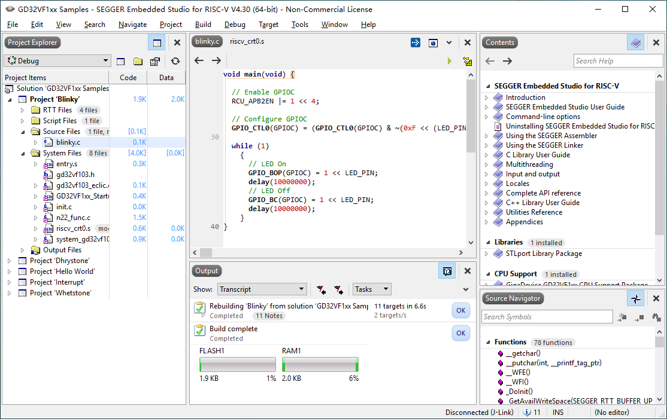
Task: Select blinky.c in the project tree
Action: (x=68, y=142)
